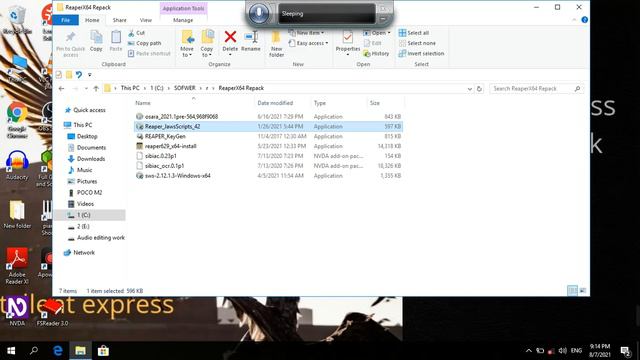This screenshot has height=360, width=640.
Task: Open Network in the navigation pane
Action: coord(84,253)
